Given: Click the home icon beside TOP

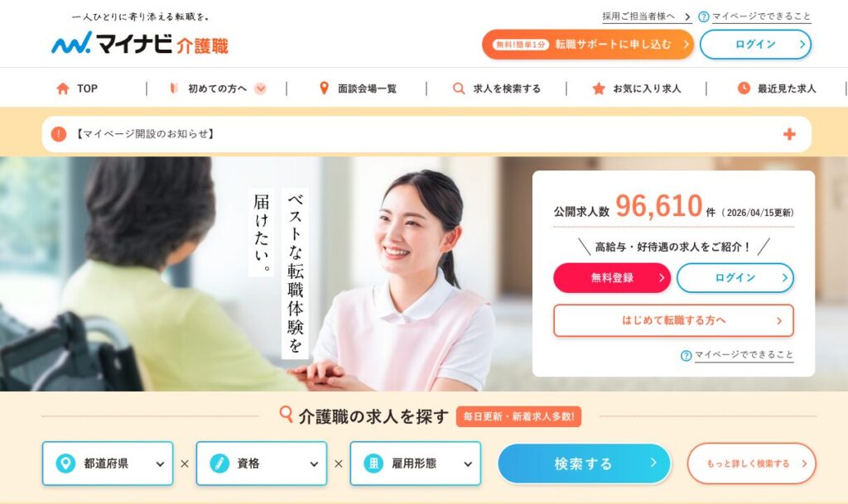Looking at the screenshot, I should pos(63,89).
